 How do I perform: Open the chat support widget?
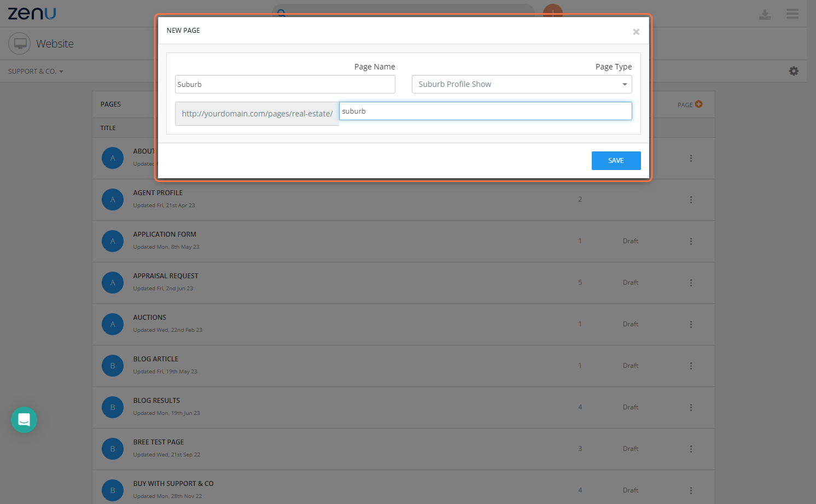pyautogui.click(x=24, y=420)
